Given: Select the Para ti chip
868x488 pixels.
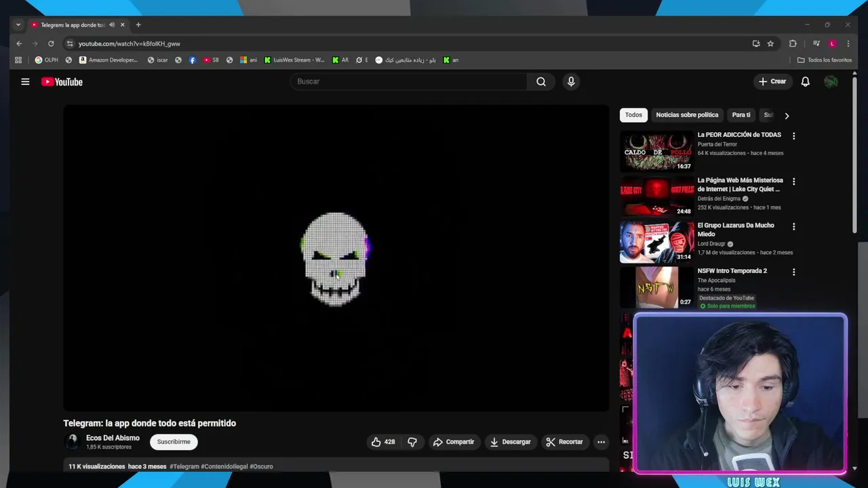Looking at the screenshot, I should click(741, 115).
